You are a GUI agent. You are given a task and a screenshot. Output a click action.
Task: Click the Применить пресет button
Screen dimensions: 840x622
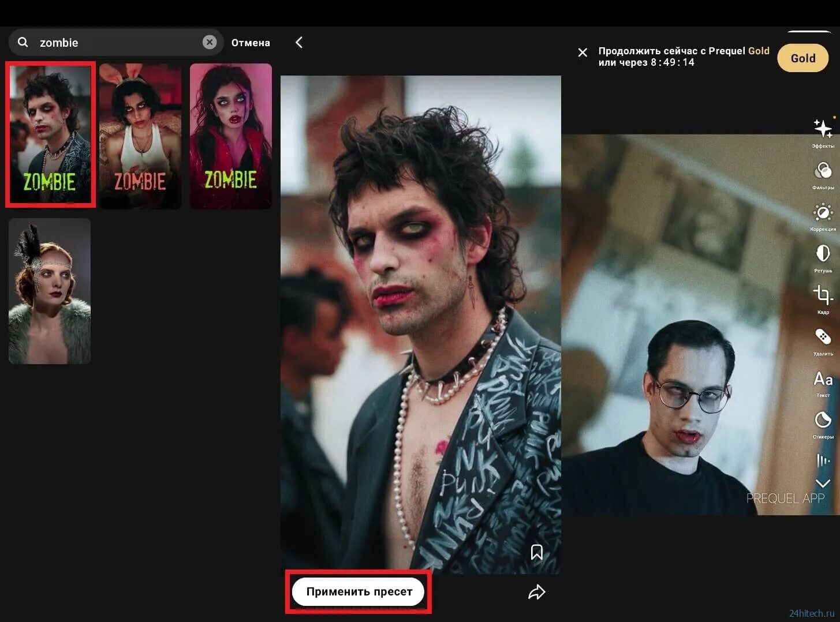pyautogui.click(x=359, y=591)
